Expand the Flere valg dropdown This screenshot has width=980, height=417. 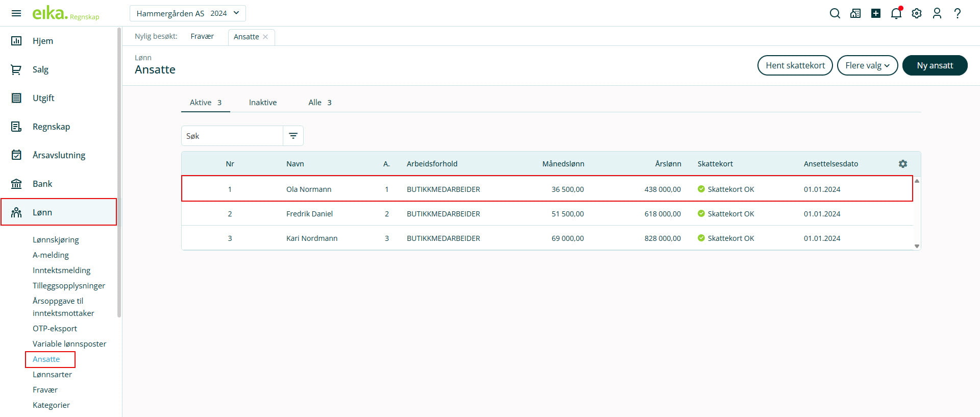(867, 65)
